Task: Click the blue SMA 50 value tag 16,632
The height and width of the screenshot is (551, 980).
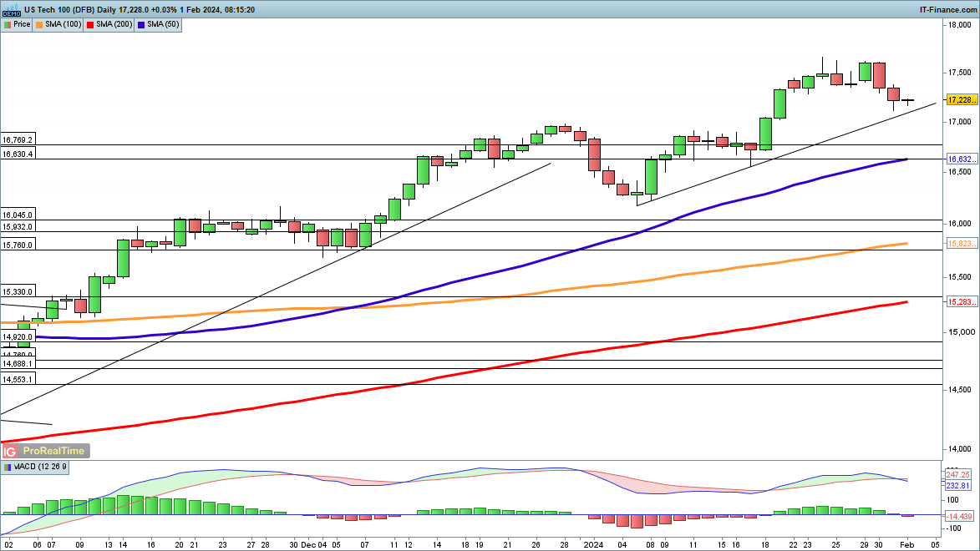Action: (962, 159)
